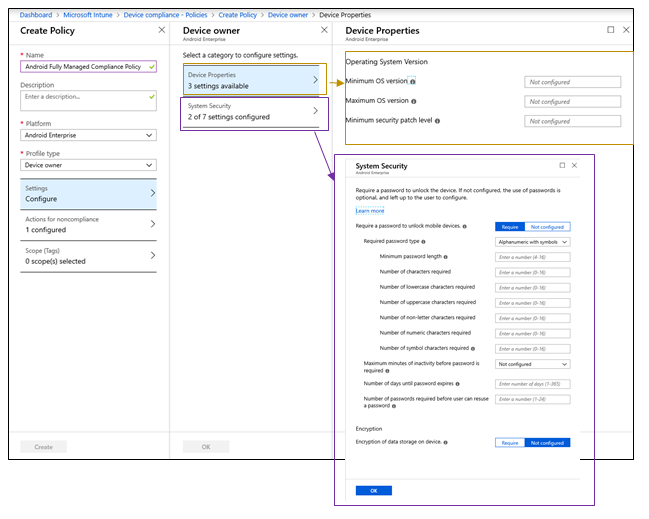Viewport: 649px width, 519px height.
Task: Open the Platform dropdown showing Android Enterprise
Action: click(x=88, y=135)
